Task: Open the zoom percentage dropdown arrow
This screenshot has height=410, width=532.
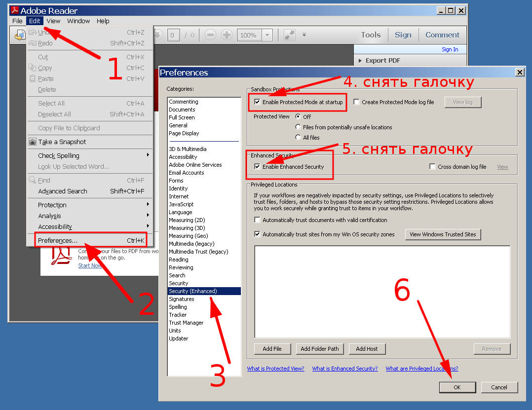Action: 267,35
